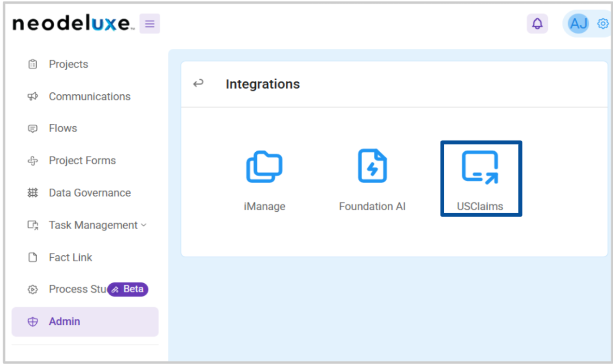Click the Fact Link document icon
Viewport: 613px width, 364px height.
[x=32, y=258]
